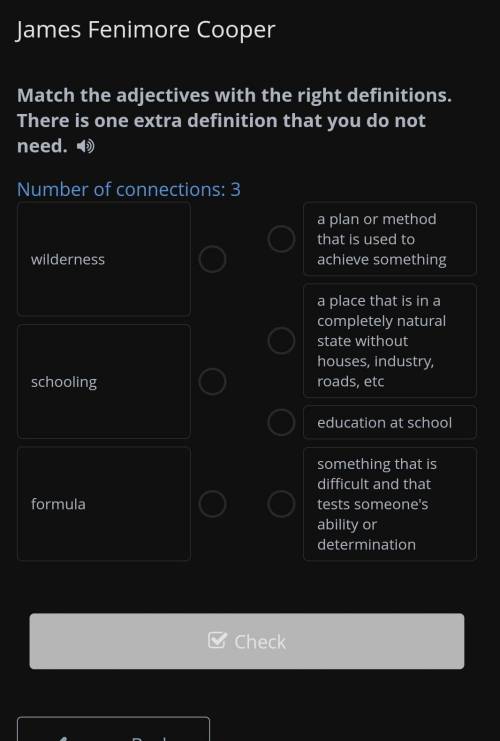Viewport: 500px width, 741px height.
Task: Select circle for 'difficult and tests ability' definition
Action: [x=281, y=504]
